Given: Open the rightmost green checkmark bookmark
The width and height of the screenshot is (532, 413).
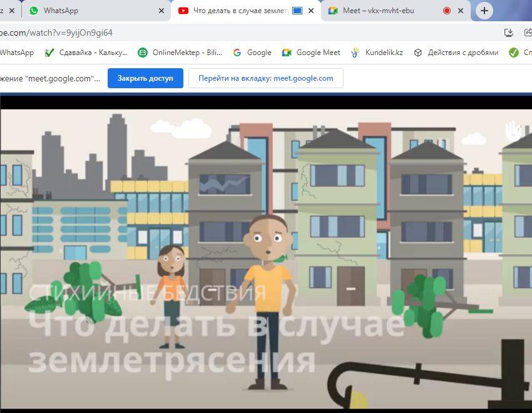Looking at the screenshot, I should tap(514, 53).
